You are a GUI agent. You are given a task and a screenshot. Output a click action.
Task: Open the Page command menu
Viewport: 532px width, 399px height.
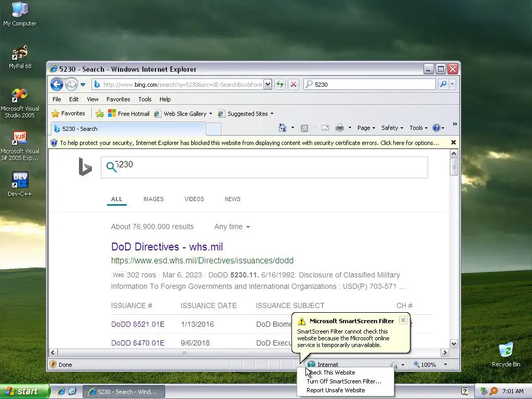(366, 128)
